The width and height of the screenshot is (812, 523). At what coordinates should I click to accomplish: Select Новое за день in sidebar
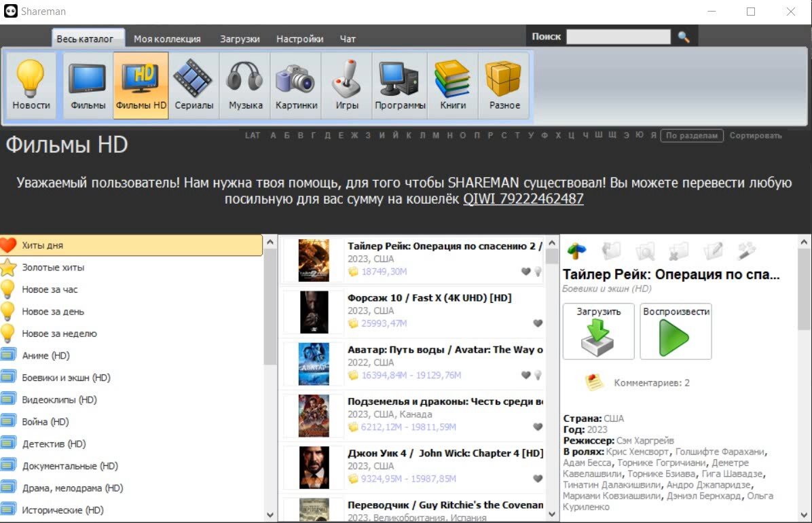point(131,312)
